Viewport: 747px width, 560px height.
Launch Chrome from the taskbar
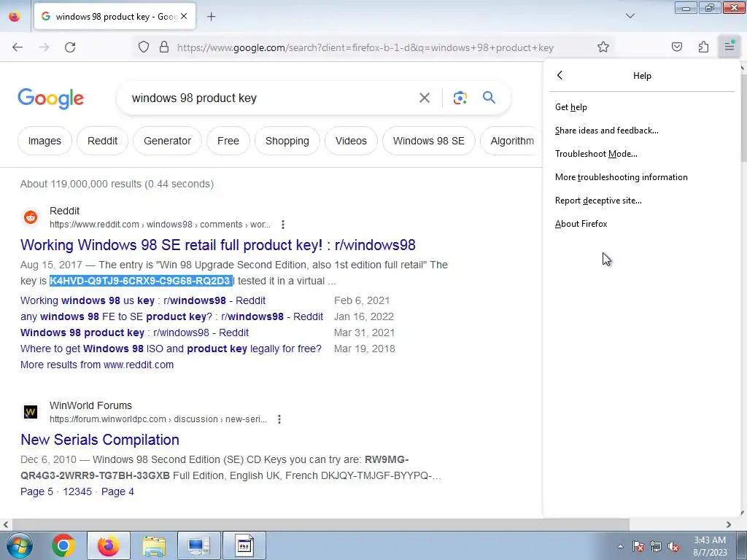(x=63, y=545)
